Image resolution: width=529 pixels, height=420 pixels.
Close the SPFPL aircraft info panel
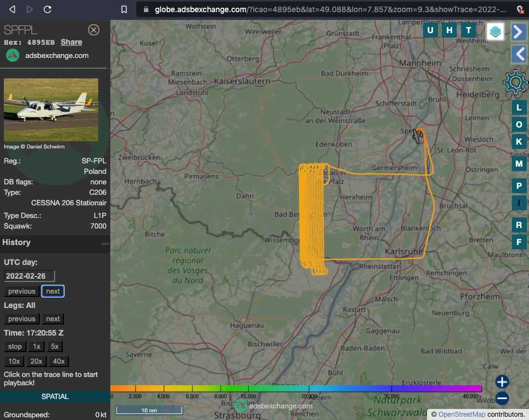[x=94, y=30]
